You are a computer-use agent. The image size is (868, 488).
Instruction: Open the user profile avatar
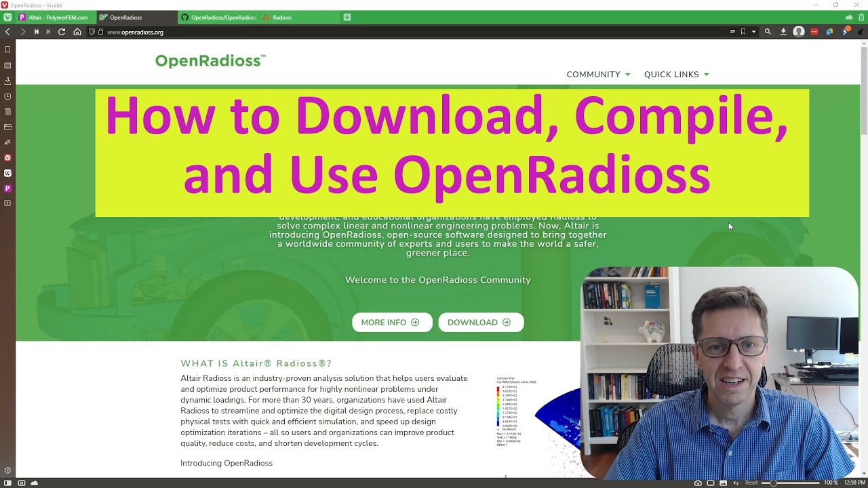point(799,32)
